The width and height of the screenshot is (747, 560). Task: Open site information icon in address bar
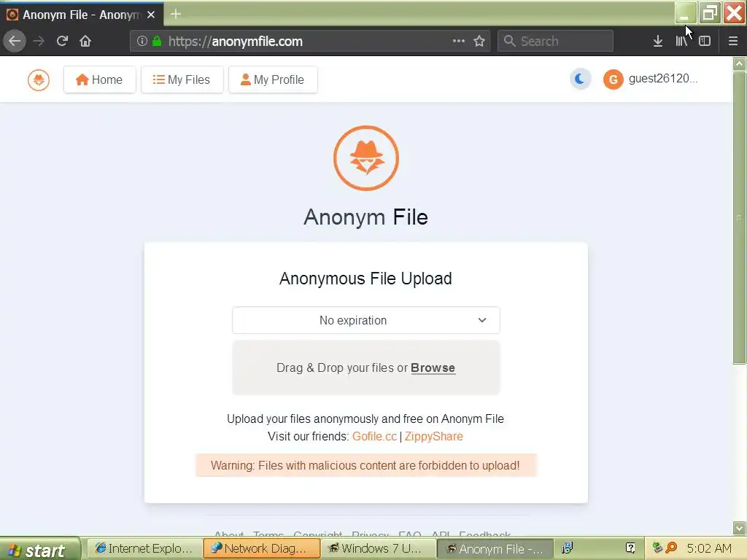[x=142, y=41]
